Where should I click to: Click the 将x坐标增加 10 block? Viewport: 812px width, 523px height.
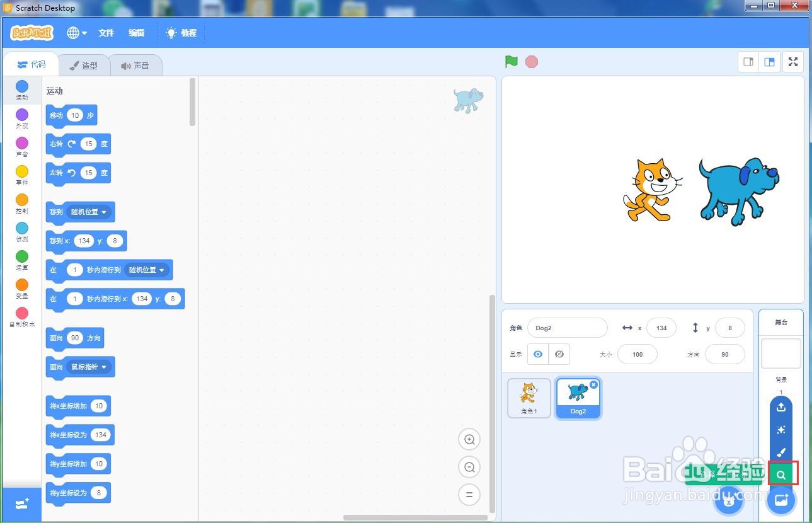point(78,406)
